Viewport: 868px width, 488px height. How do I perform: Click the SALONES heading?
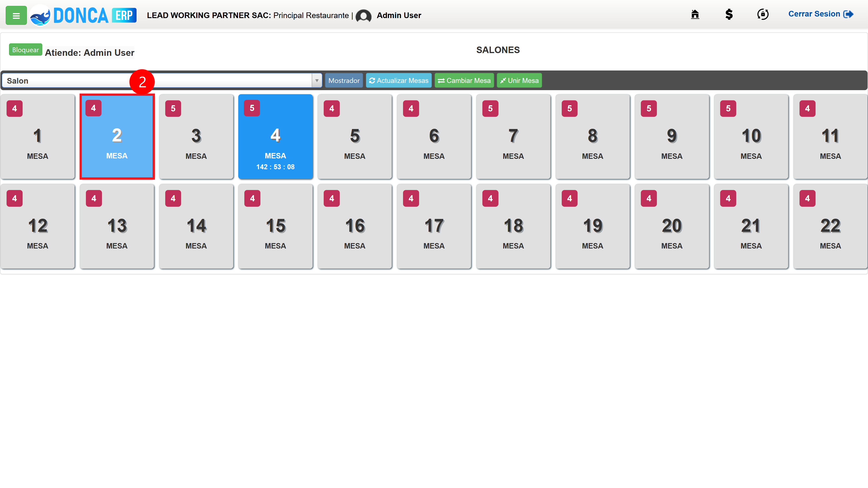pos(498,50)
